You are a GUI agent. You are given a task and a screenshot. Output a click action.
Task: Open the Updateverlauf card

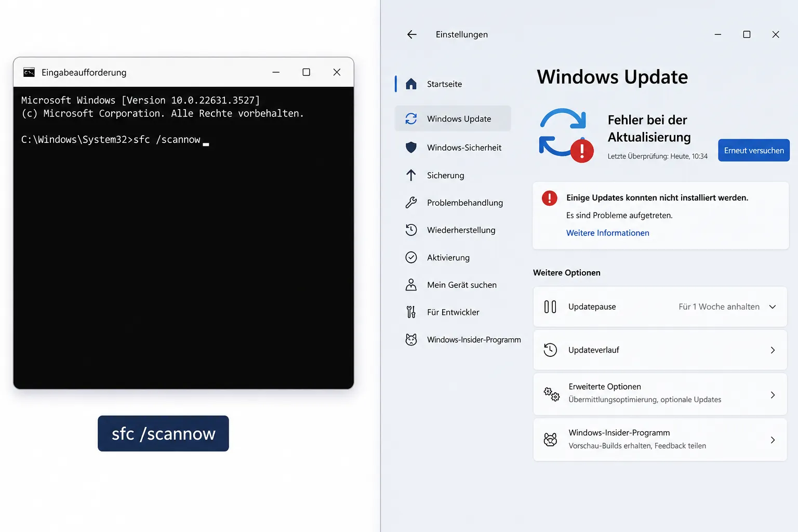tap(660, 350)
